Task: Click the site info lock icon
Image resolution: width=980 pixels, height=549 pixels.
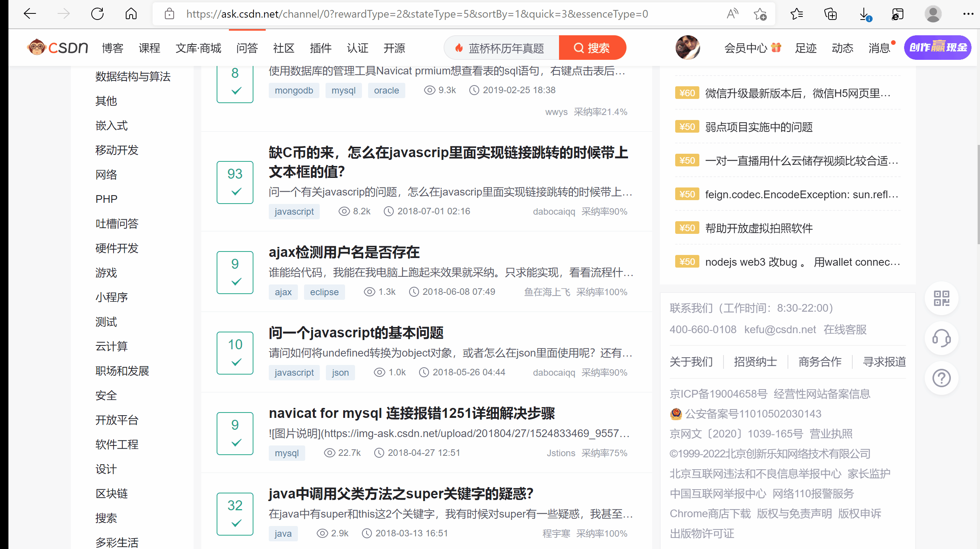Action: [169, 14]
